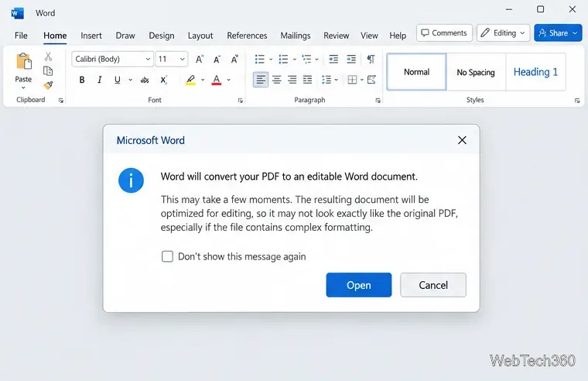Switch to the Mailings tab
The height and width of the screenshot is (381, 588).
296,36
